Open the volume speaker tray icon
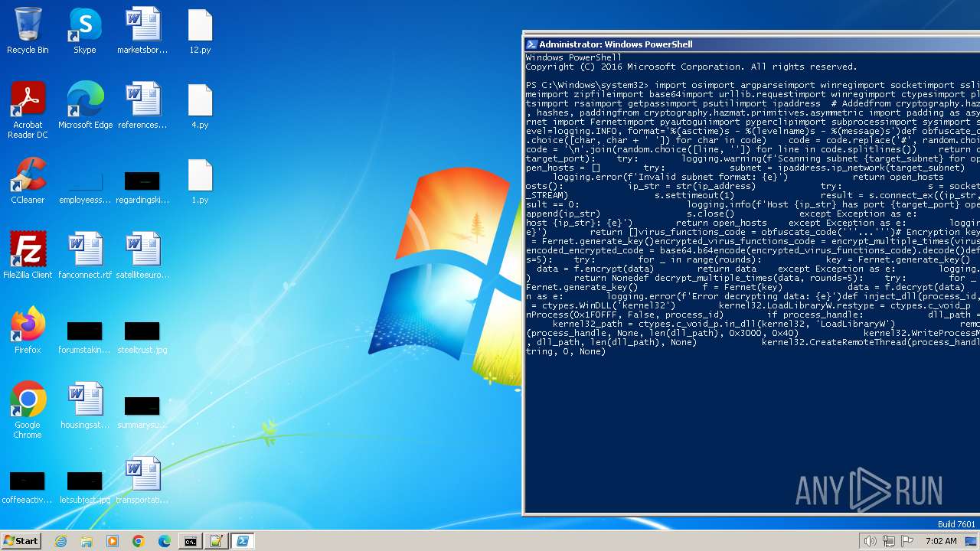The height and width of the screenshot is (551, 980). click(x=870, y=541)
